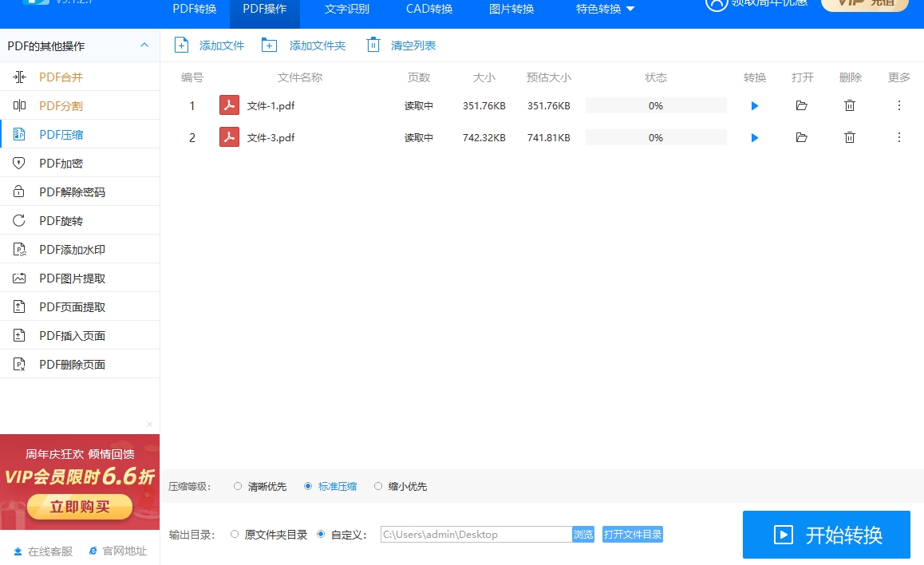Click the 文件-1.pdf file name
The image size is (924, 565).
coord(270,105)
